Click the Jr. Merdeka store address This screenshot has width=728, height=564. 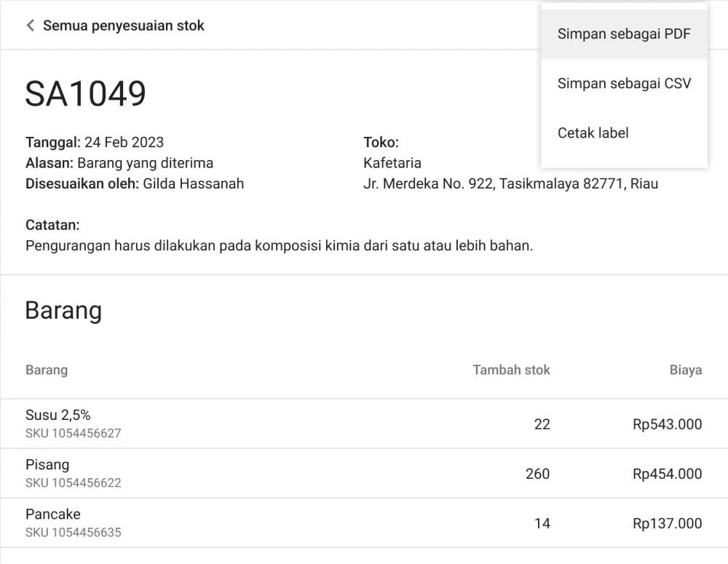point(510,183)
